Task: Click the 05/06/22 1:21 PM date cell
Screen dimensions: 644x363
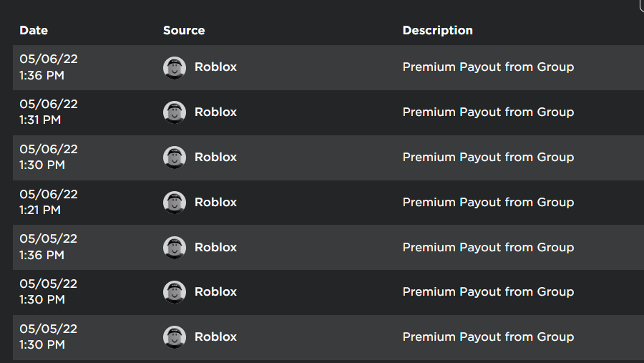Action: [x=49, y=202]
